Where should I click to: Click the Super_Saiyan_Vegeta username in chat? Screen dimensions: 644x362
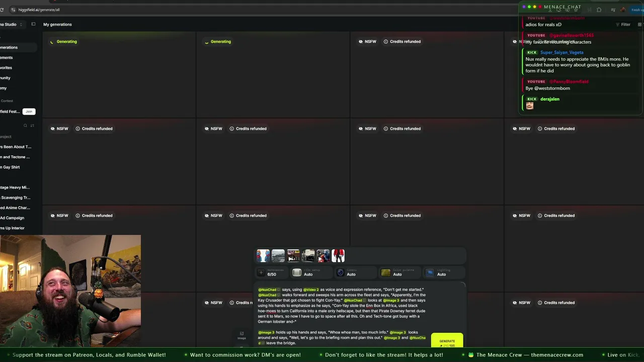click(x=562, y=52)
